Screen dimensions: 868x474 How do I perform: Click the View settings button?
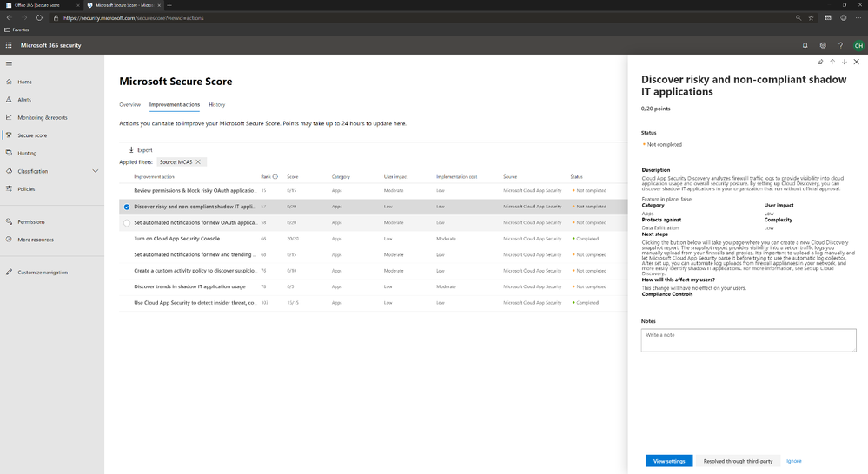(x=669, y=461)
